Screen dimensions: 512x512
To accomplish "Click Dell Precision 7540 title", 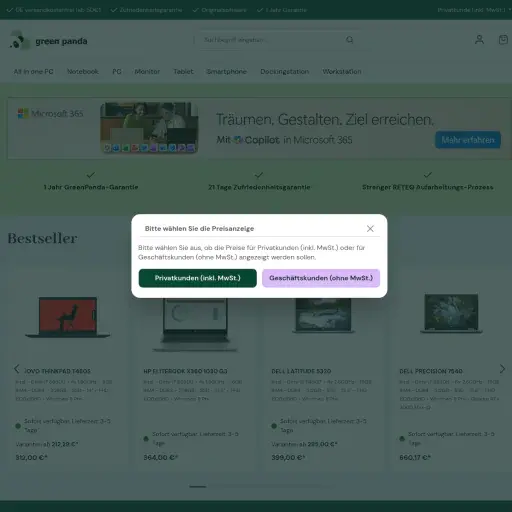I will pos(431,371).
